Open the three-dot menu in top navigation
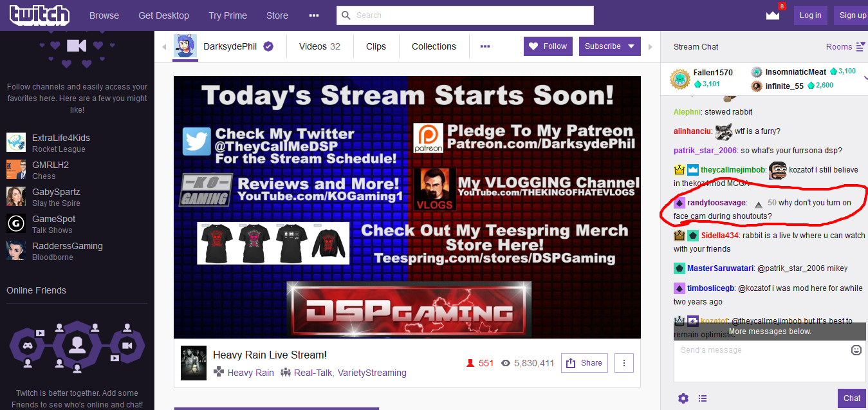The image size is (868, 410). tap(314, 15)
